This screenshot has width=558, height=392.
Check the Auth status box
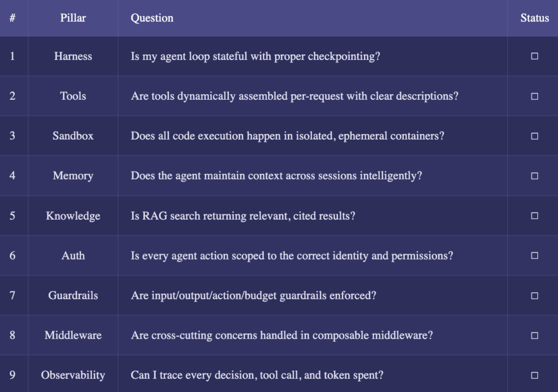[x=535, y=255]
